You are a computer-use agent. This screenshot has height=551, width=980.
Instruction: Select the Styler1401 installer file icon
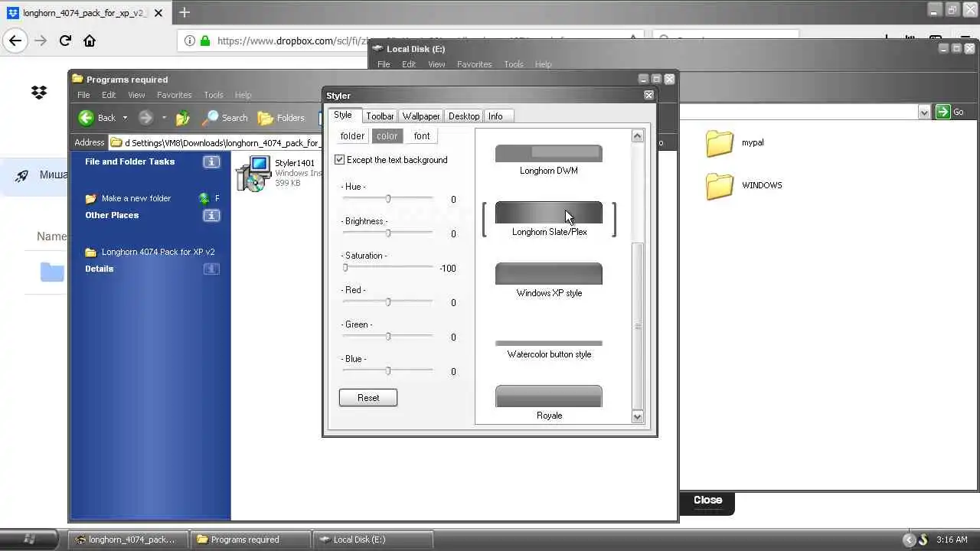[x=254, y=173]
